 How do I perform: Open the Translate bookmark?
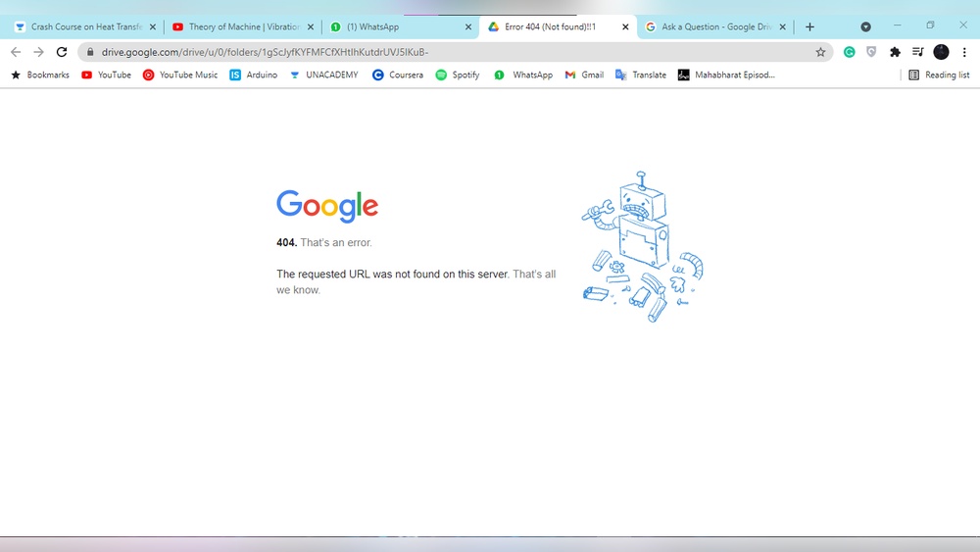pos(641,75)
